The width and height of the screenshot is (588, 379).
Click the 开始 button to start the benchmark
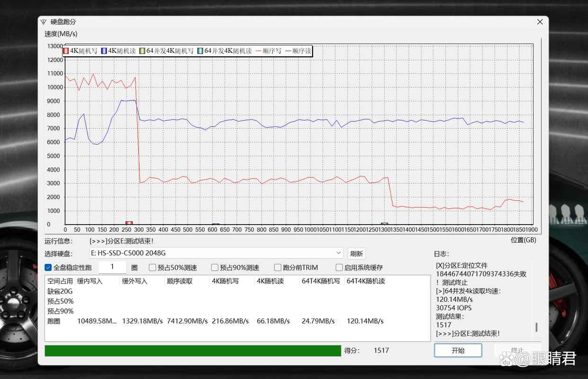[x=458, y=351]
